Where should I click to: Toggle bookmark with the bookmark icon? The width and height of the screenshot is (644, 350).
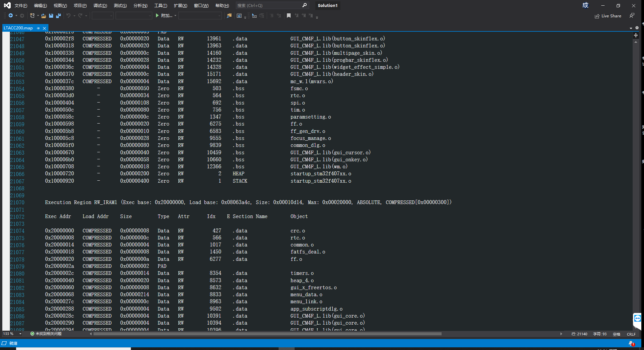(289, 16)
